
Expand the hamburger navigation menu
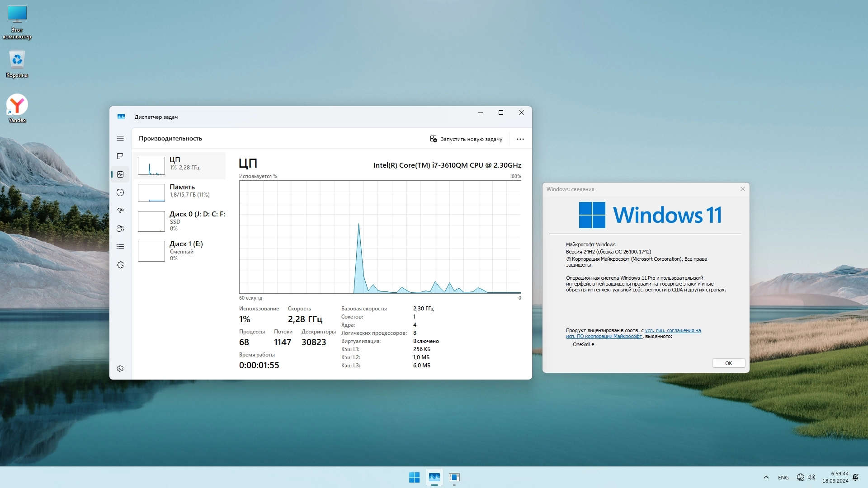(120, 138)
